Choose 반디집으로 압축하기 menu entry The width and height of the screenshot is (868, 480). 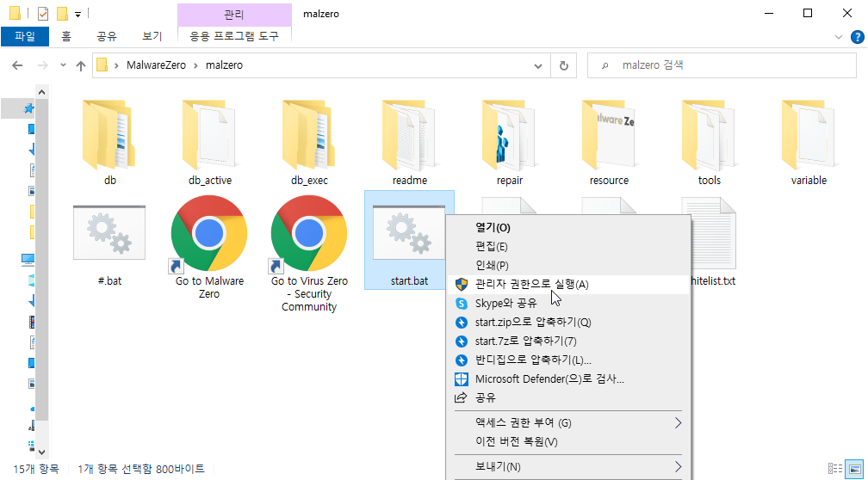click(x=568, y=360)
